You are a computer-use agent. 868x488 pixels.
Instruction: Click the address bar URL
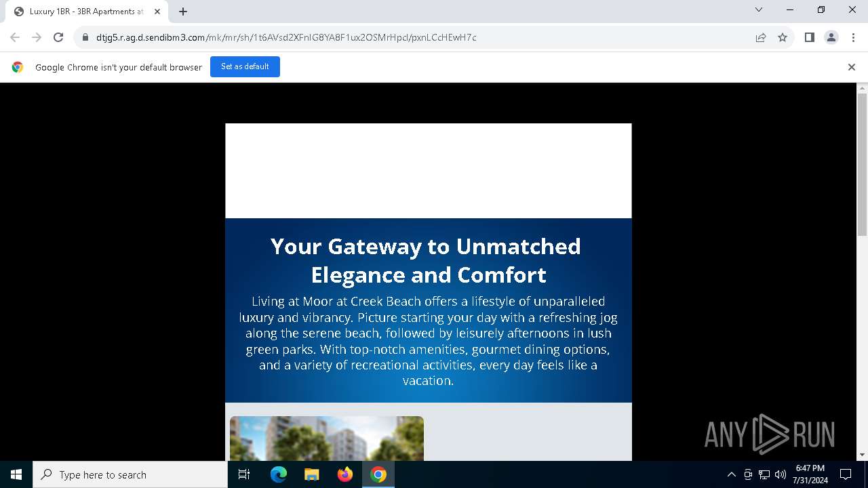(286, 37)
